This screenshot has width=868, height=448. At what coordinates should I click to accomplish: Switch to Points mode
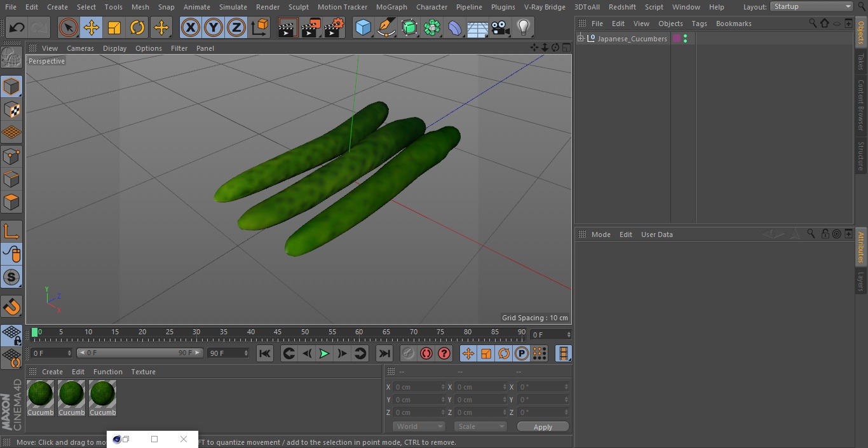click(x=11, y=156)
